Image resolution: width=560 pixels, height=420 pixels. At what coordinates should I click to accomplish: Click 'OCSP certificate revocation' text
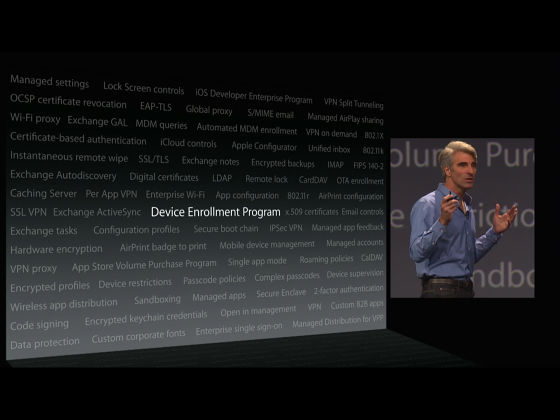coord(68,101)
